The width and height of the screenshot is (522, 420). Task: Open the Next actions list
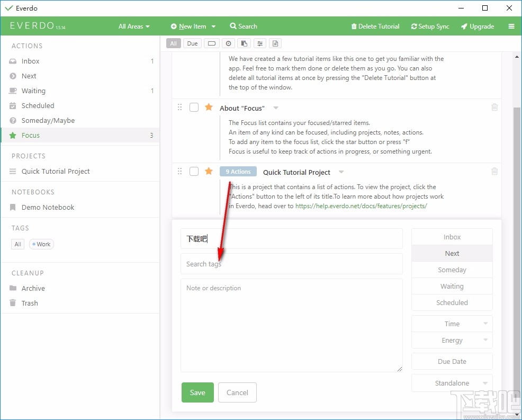(80, 76)
